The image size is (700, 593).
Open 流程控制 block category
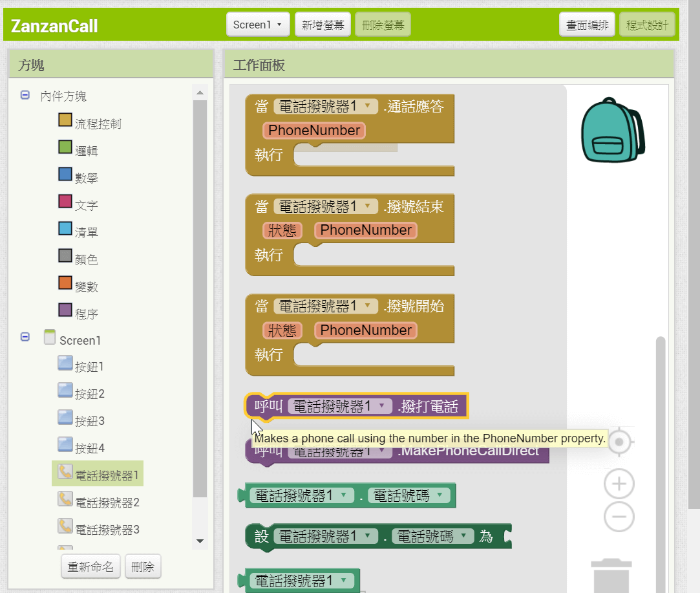point(90,123)
